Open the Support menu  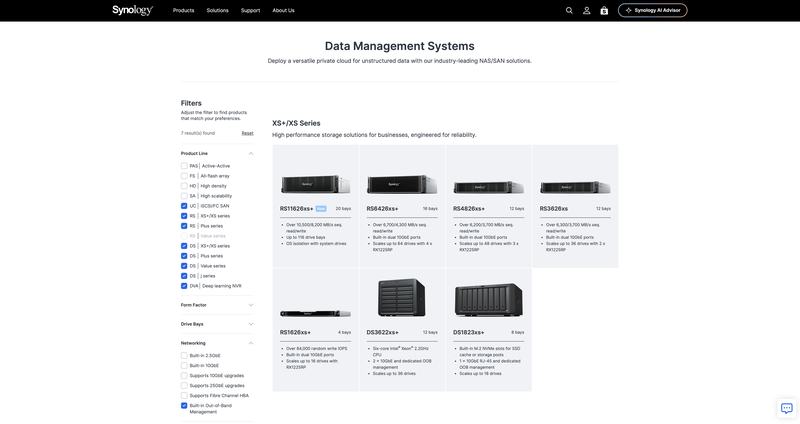point(251,10)
